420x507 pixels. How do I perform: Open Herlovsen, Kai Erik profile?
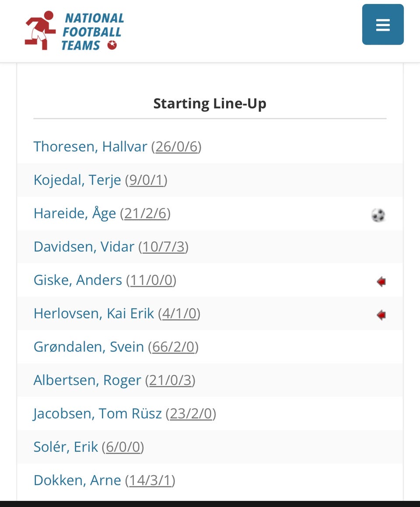click(x=94, y=313)
